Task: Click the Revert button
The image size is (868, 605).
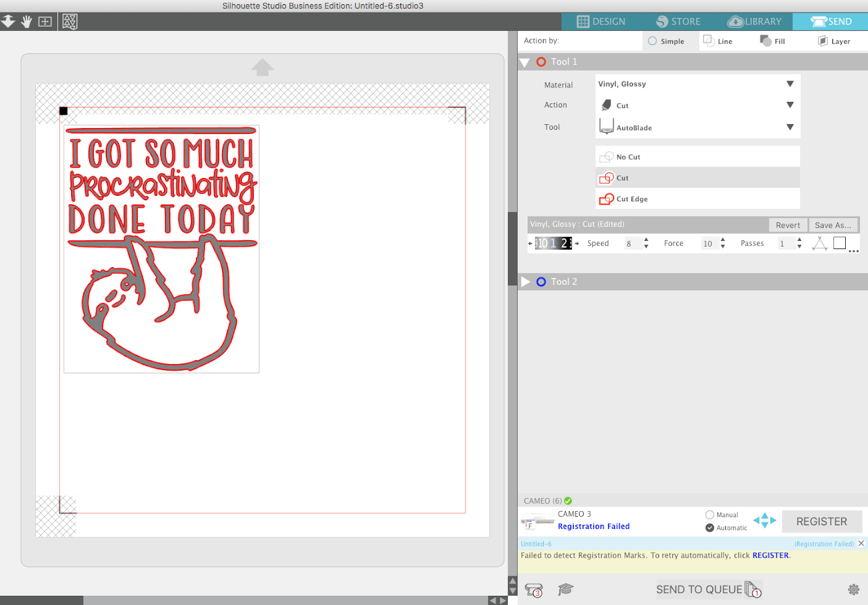Action: 788,225
